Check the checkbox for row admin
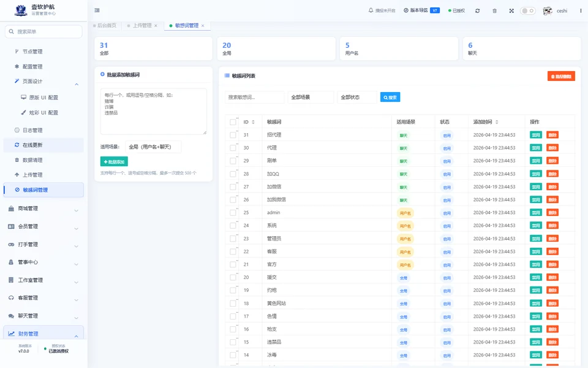The image size is (588, 368). 233,213
